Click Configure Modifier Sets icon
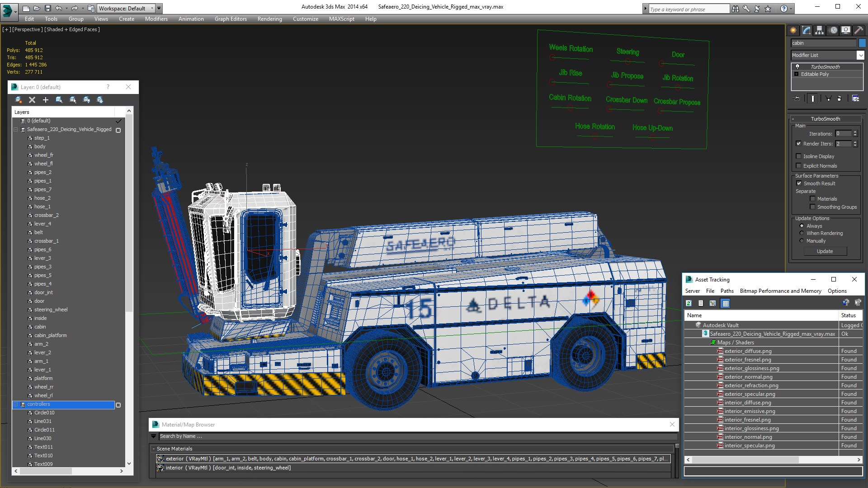868x488 pixels. 855,98
